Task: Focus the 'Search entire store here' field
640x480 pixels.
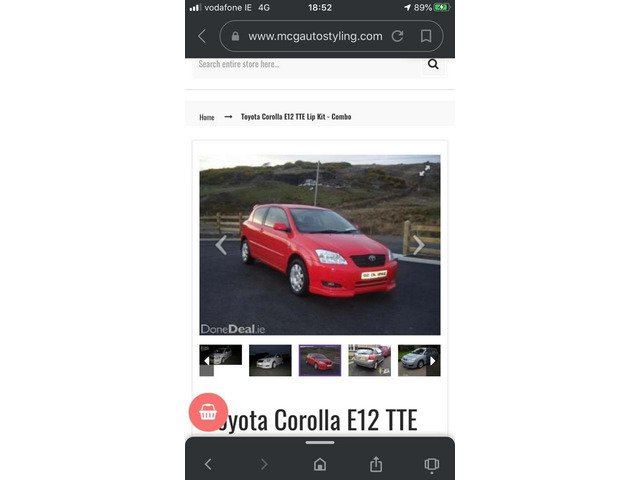Action: coord(305,64)
